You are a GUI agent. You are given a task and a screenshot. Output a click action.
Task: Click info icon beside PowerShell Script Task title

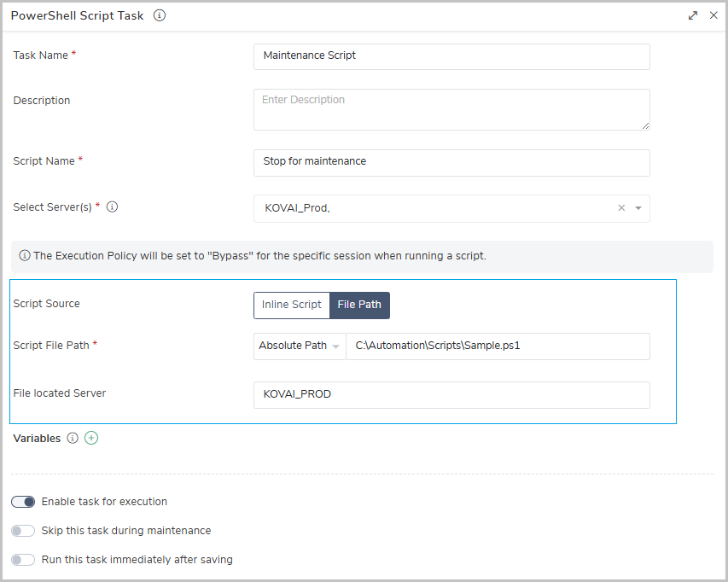(x=160, y=15)
